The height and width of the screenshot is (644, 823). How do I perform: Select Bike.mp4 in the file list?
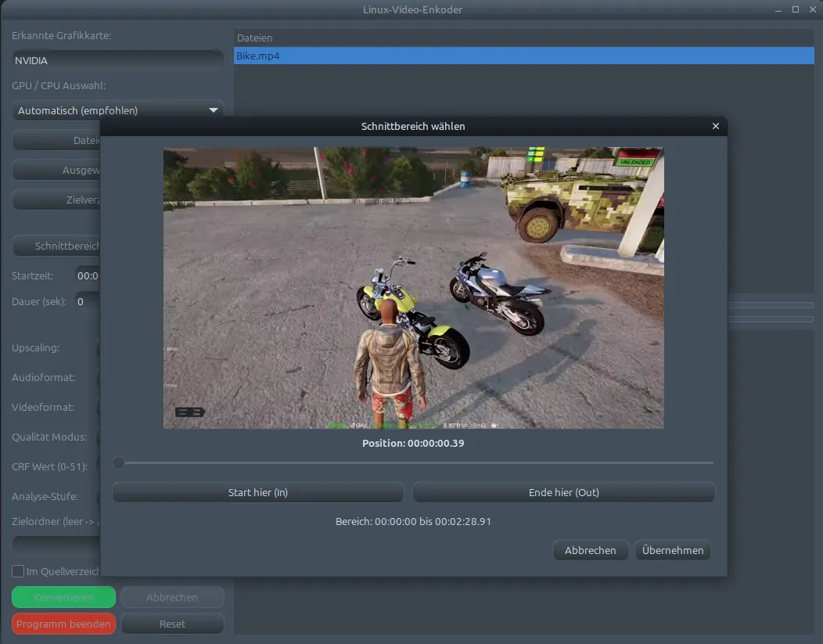(524, 56)
